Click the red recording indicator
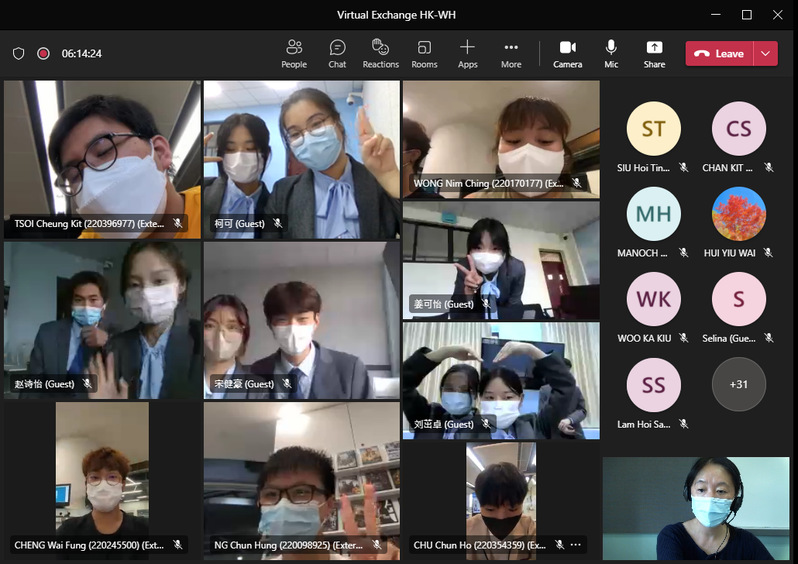This screenshot has height=564, width=798. 43,54
